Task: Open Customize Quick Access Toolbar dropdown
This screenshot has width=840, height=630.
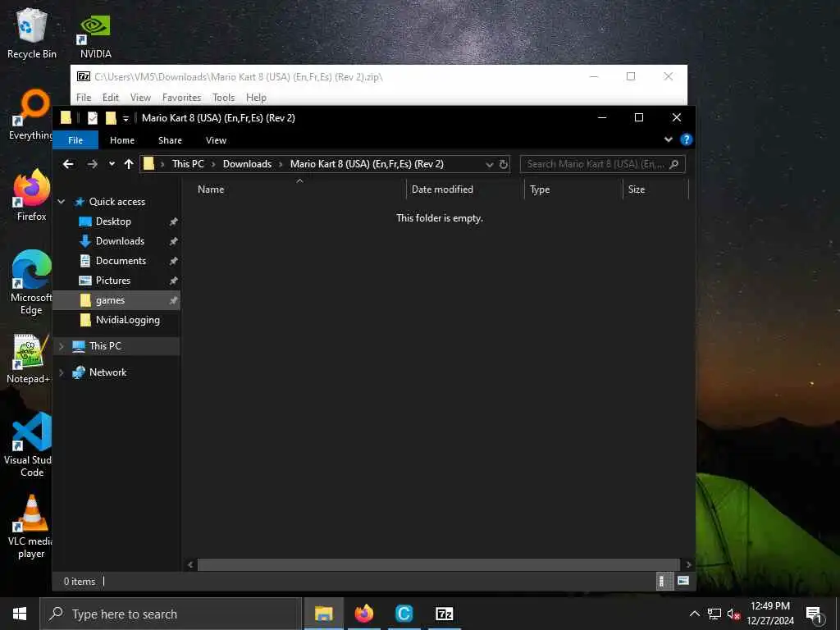Action: 126,118
